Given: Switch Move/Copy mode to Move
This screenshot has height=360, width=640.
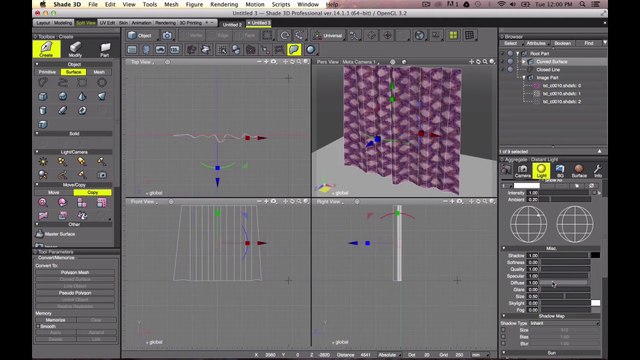Looking at the screenshot, I should coord(54,192).
